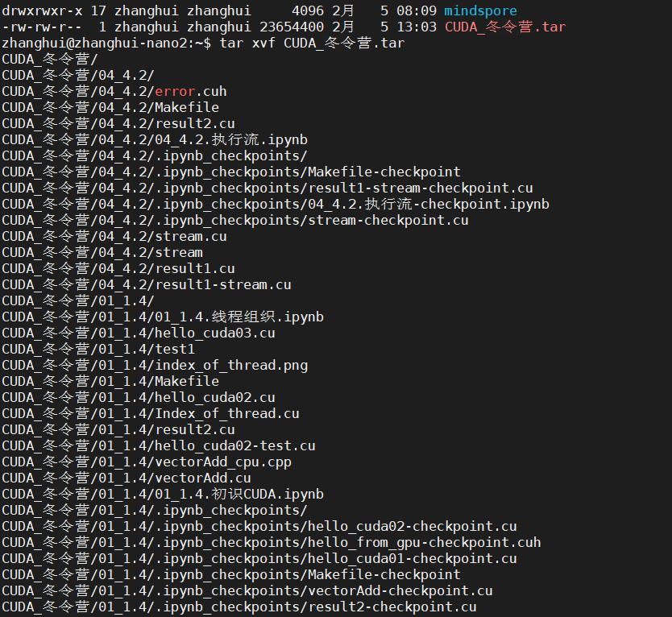Image resolution: width=672 pixels, height=617 pixels.
Task: Click the 01_1.4.线程组织.ipynb line
Action: coord(163,317)
